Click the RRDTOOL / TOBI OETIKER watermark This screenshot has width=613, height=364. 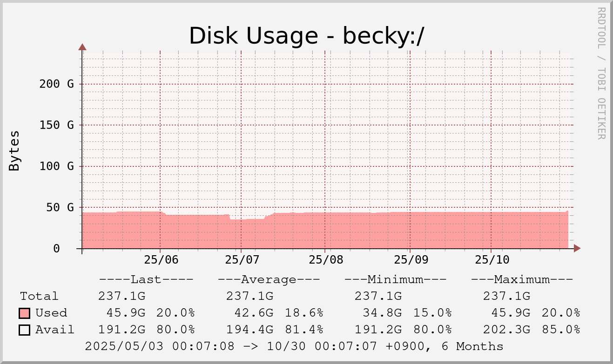pos(601,73)
